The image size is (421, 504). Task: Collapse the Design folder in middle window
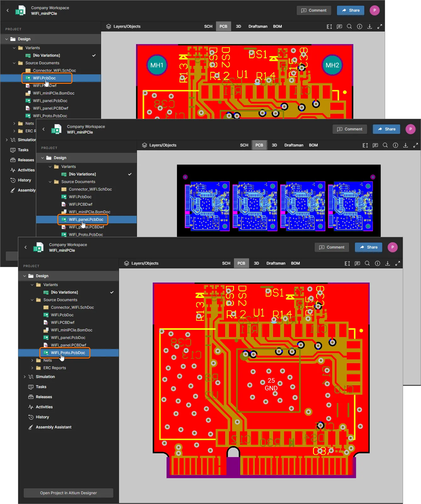coord(43,158)
